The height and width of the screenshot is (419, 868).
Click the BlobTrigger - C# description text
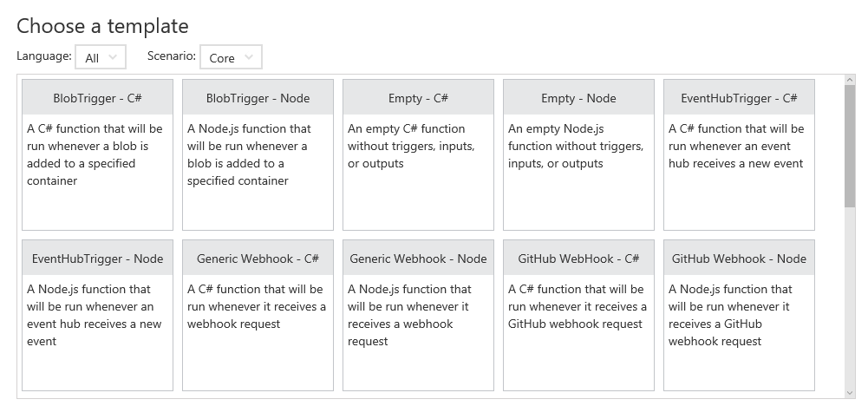[95, 154]
